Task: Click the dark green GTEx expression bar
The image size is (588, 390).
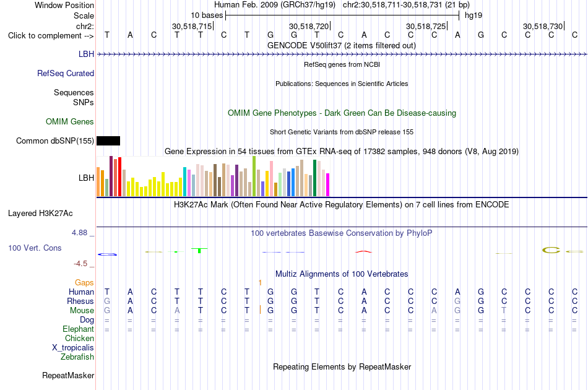Action: click(x=314, y=178)
